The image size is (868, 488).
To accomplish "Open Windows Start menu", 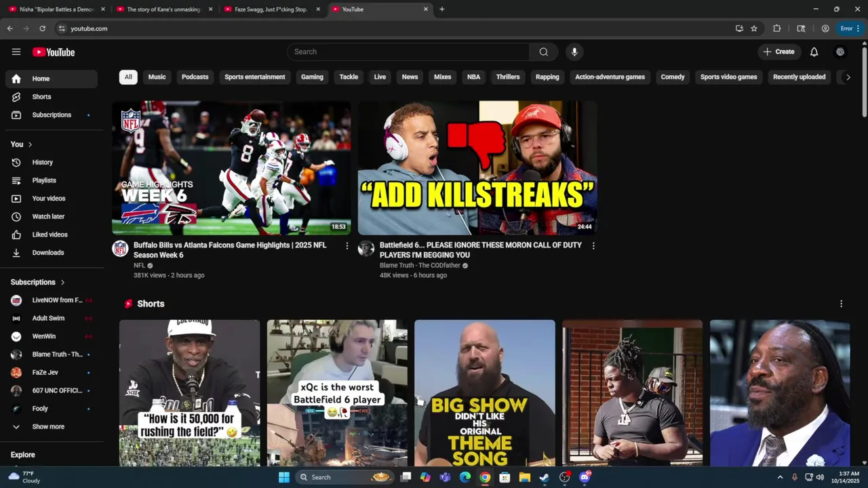I will 284,477.
